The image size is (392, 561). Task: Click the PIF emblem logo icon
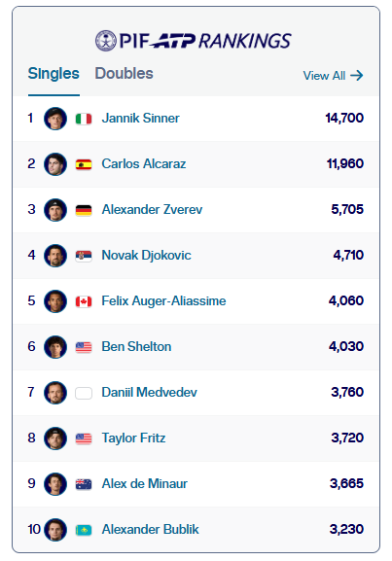pos(106,41)
